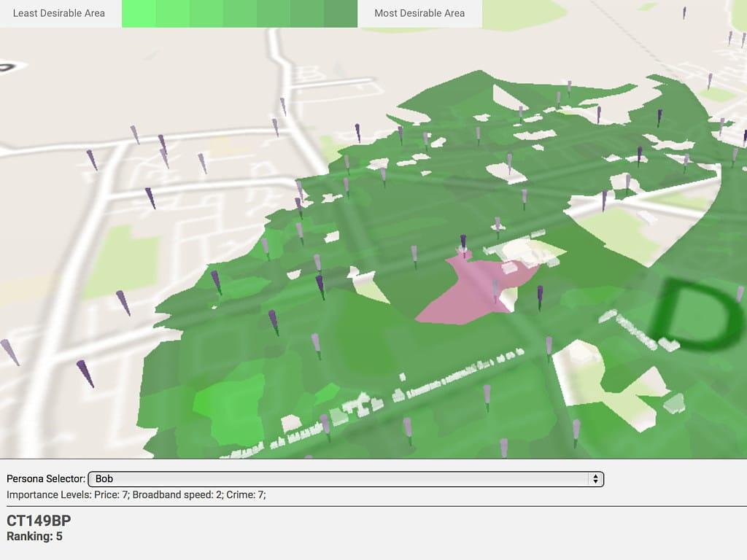Click the darkest green legend swatch
Viewport: 747px width, 560px height.
[341, 13]
